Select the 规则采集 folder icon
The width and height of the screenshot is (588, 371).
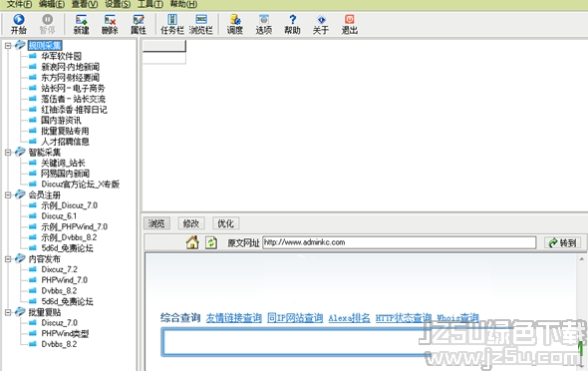tap(20, 46)
